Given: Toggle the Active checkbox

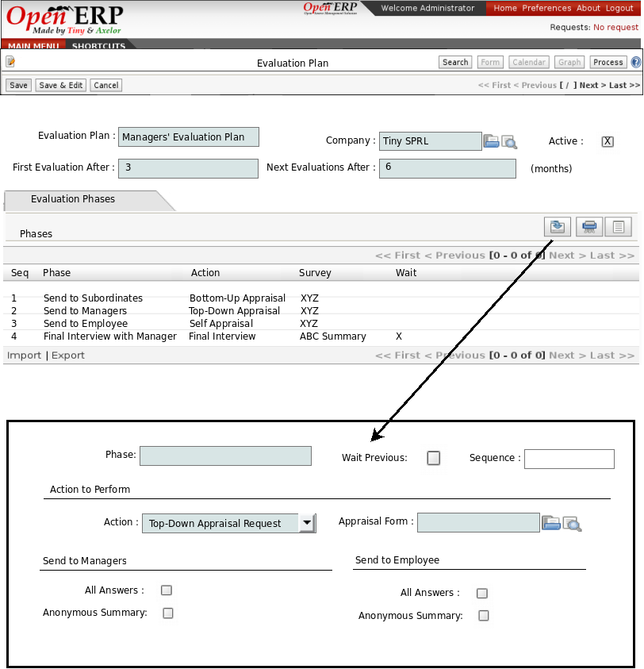Looking at the screenshot, I should (608, 141).
